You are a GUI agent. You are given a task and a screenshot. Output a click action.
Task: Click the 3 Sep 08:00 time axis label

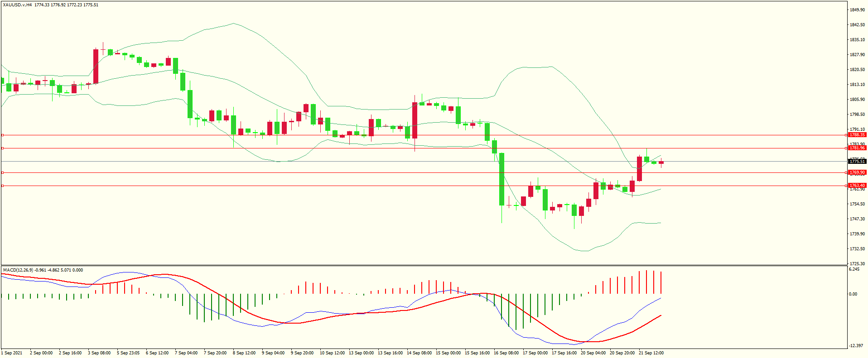[99, 353]
